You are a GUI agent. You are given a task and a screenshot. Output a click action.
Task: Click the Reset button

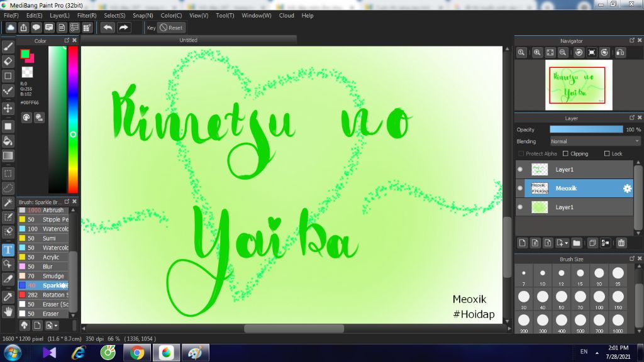click(172, 28)
